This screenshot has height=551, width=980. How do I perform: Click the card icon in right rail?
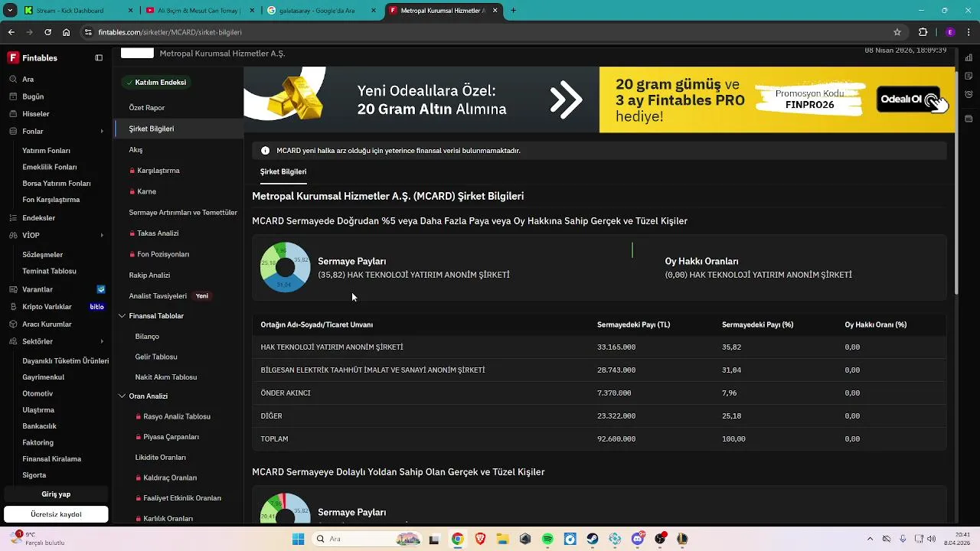tap(969, 119)
